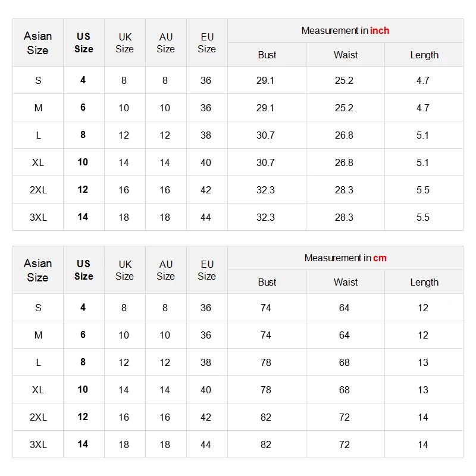Click bold US size 4 in the inch table
Image resolution: width=476 pixels, height=476 pixels.
coord(83,80)
